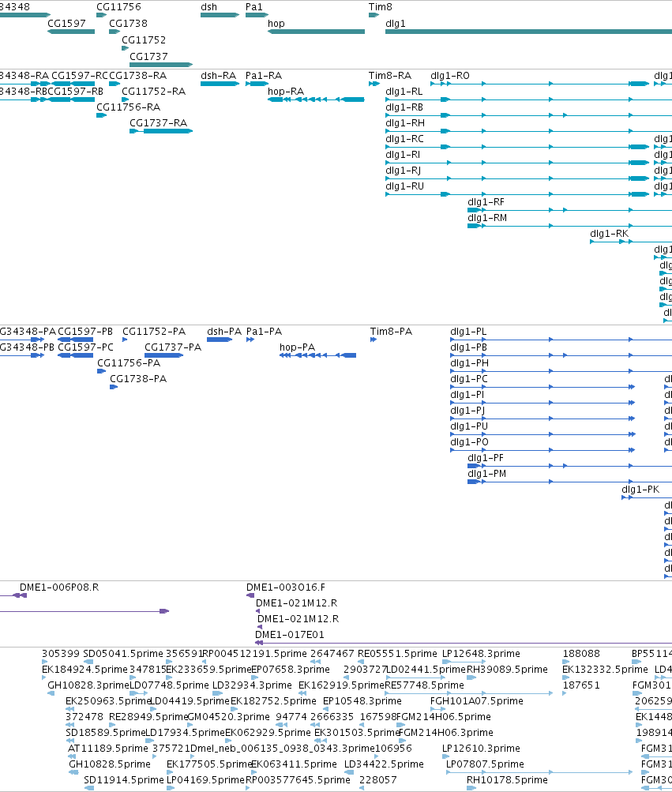Open the GH10828.3prime EST label

(x=88, y=685)
